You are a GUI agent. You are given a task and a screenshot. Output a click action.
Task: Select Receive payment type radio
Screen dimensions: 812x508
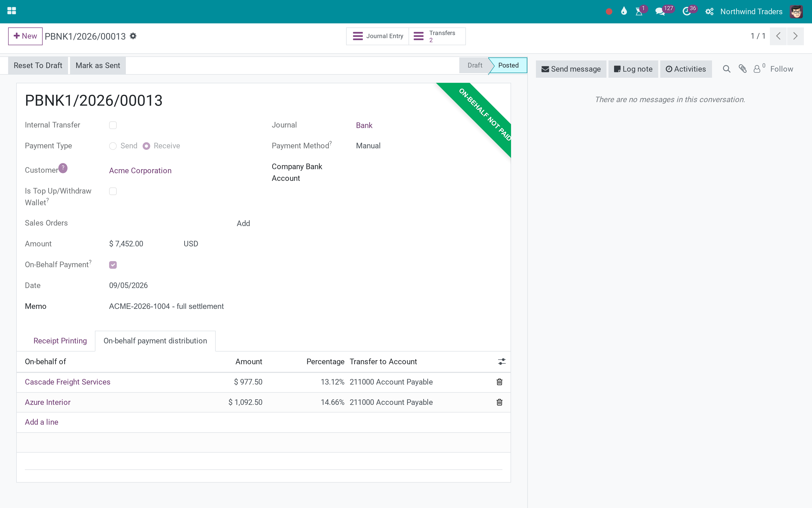click(x=146, y=146)
